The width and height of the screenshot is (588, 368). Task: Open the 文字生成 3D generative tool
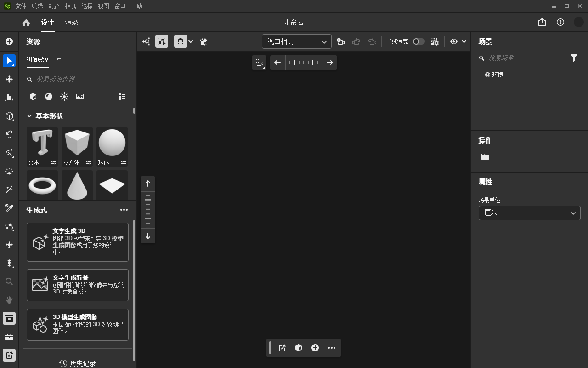[77, 242]
